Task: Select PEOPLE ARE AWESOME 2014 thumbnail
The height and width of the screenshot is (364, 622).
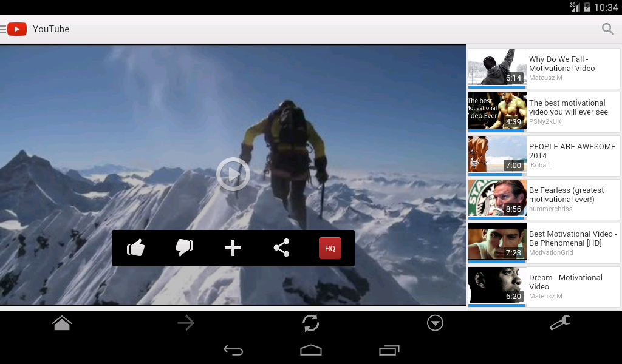Action: coord(497,155)
